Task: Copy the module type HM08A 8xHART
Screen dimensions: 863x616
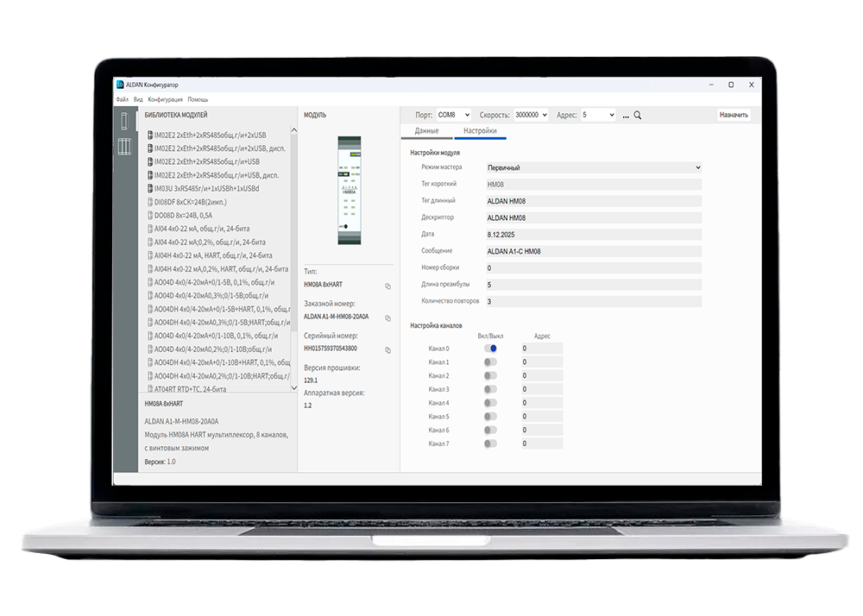Action: [387, 286]
